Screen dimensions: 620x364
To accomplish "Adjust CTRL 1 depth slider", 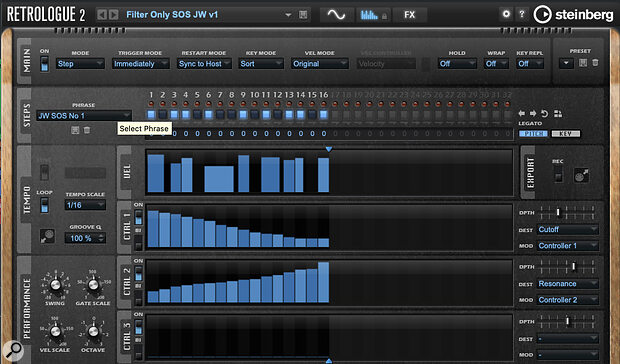I will (567, 212).
